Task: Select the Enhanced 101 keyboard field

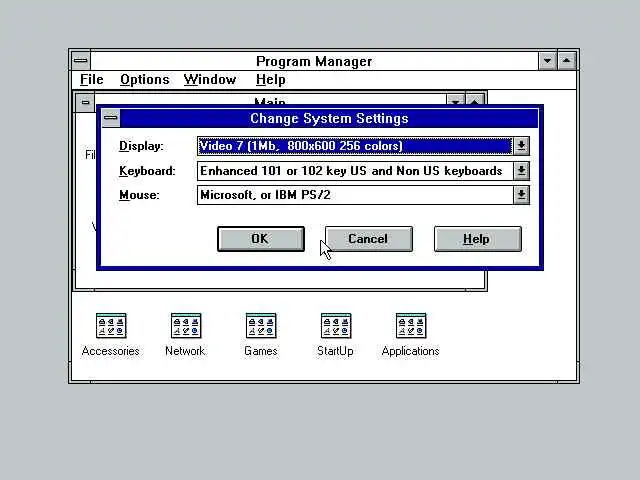Action: 355,171
